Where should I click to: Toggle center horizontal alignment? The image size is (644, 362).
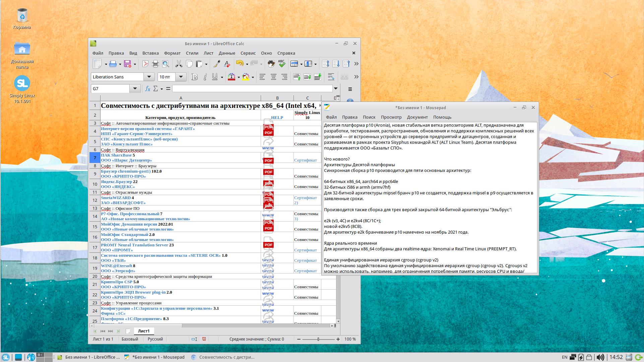pyautogui.click(x=273, y=77)
